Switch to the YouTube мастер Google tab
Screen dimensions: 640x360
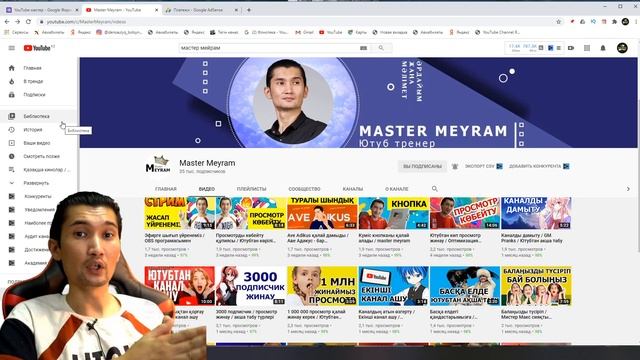pyautogui.click(x=41, y=10)
